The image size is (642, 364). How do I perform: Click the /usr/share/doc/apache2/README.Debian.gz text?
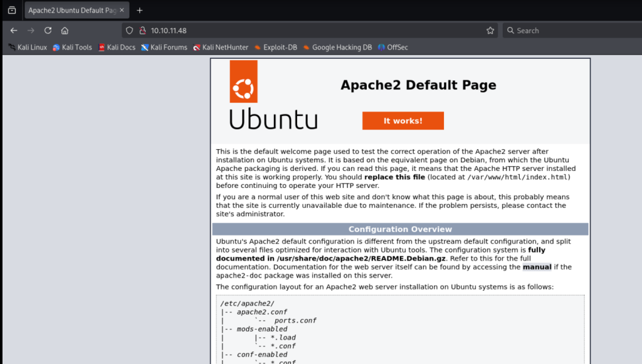pos(361,259)
